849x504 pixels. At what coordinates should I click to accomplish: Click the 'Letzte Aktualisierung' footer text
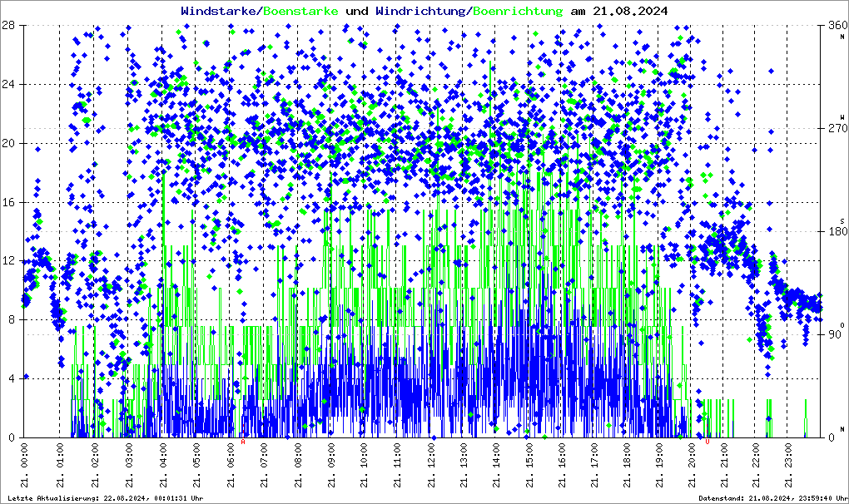[105, 498]
